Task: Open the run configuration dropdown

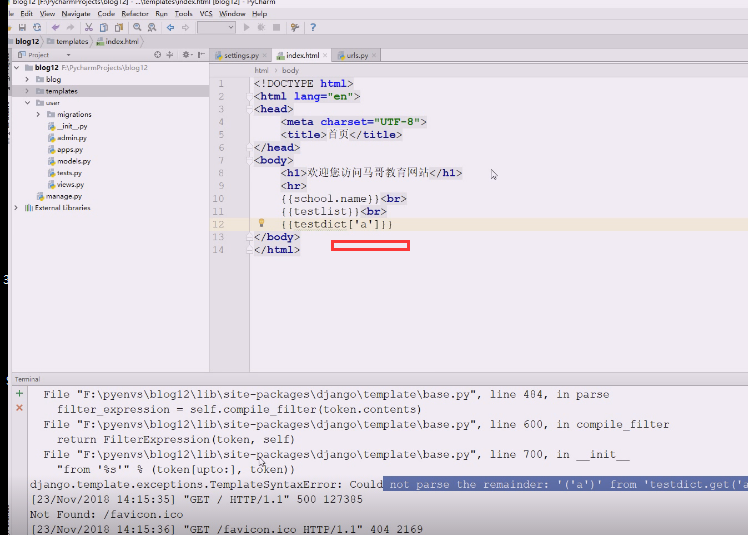Action: [216, 28]
